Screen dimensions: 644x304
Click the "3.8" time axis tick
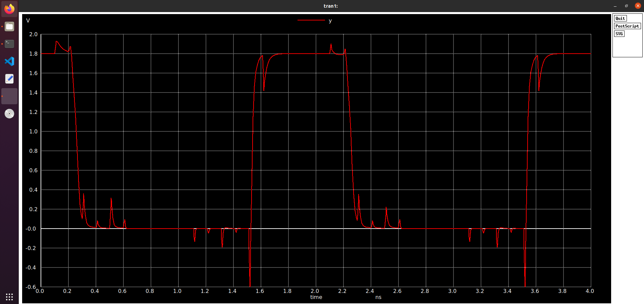coord(562,291)
